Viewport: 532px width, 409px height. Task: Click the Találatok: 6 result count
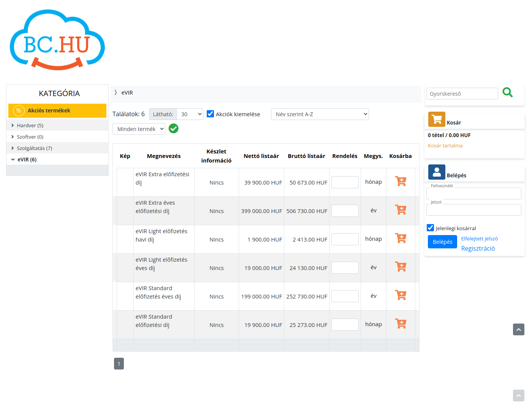tap(128, 114)
